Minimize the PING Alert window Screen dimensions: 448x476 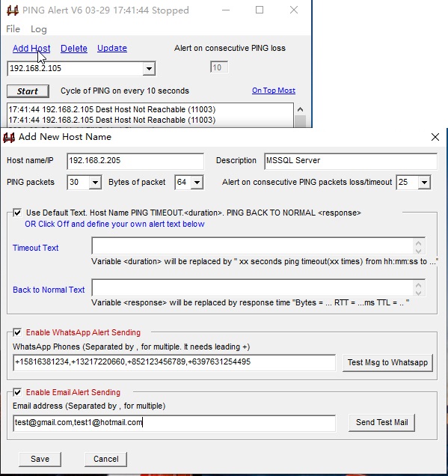click(x=226, y=10)
